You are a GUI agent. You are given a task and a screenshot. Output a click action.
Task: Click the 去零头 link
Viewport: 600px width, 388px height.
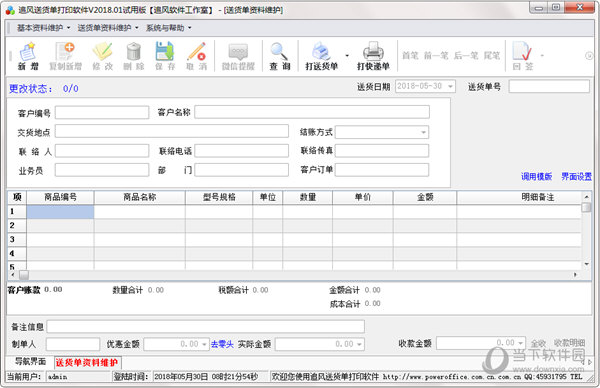[x=222, y=344]
